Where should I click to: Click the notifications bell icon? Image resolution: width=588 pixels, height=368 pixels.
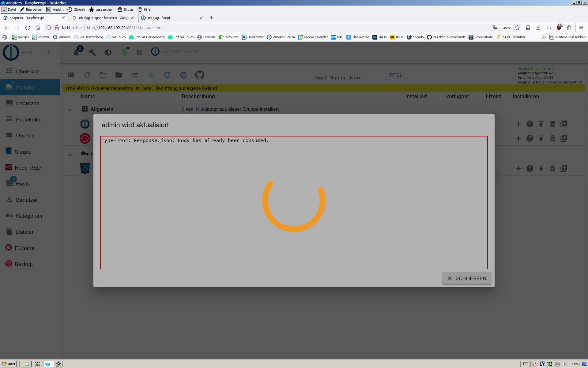[76, 52]
